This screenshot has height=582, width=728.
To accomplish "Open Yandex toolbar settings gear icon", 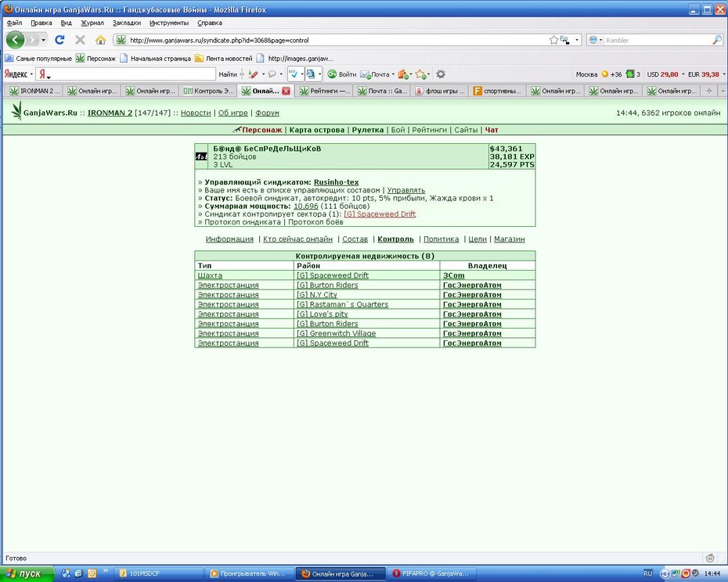I will pyautogui.click(x=441, y=74).
